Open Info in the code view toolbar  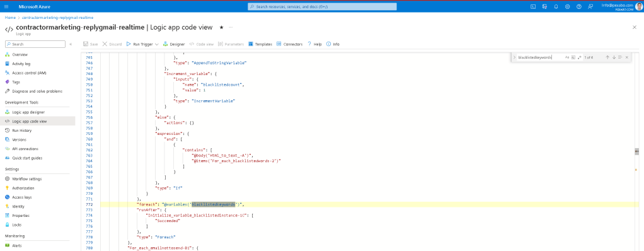coord(333,44)
